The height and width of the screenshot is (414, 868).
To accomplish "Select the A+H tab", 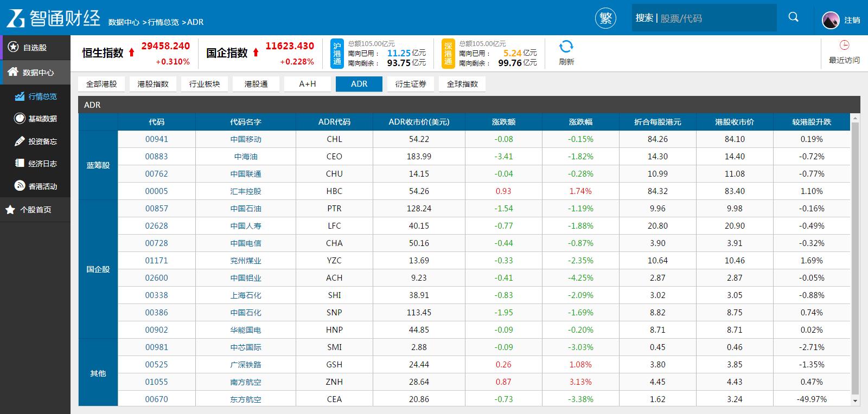I will (x=308, y=84).
